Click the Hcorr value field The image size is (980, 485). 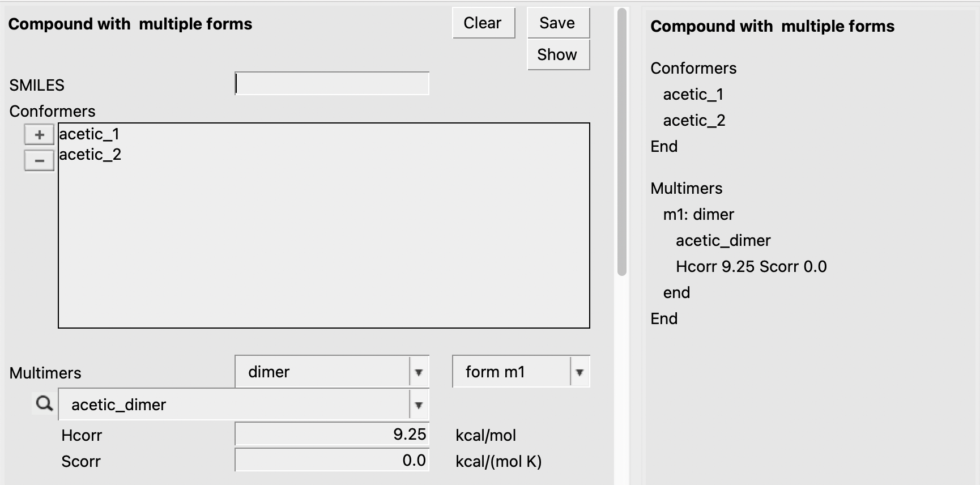pyautogui.click(x=332, y=435)
